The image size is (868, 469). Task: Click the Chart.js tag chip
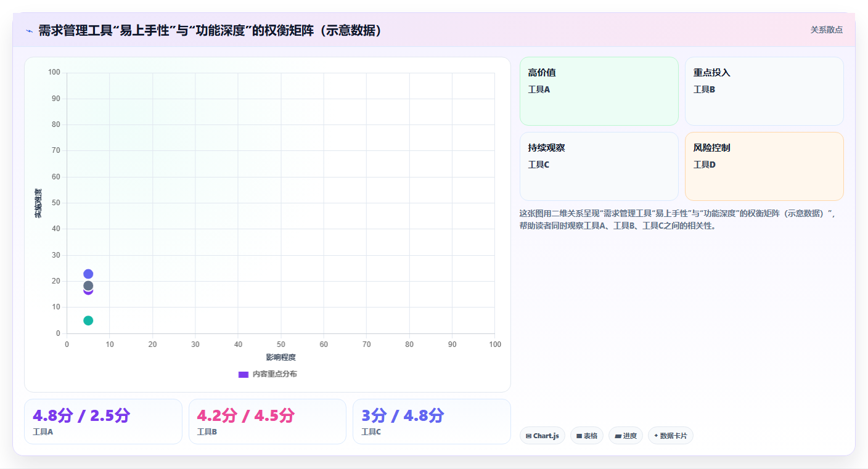pos(542,436)
